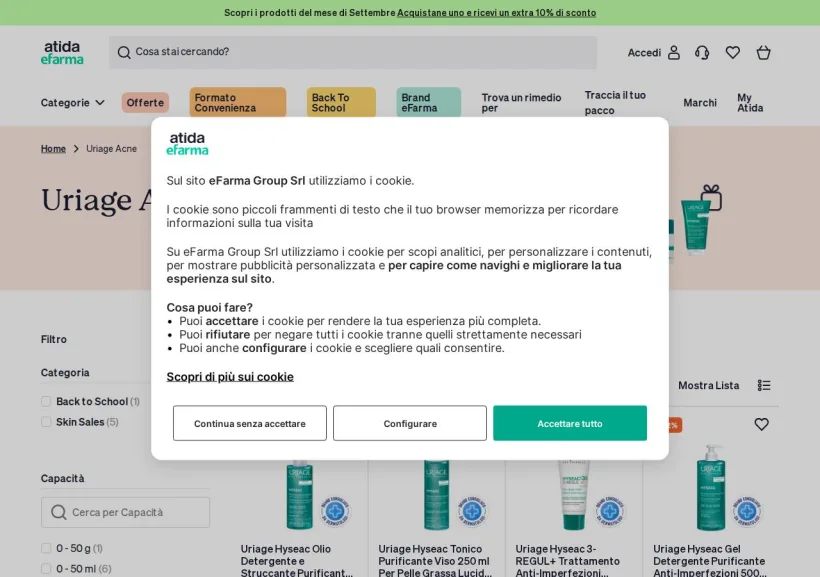Tick the 0 - 50 ml checkbox
The width and height of the screenshot is (820, 577).
tap(46, 569)
